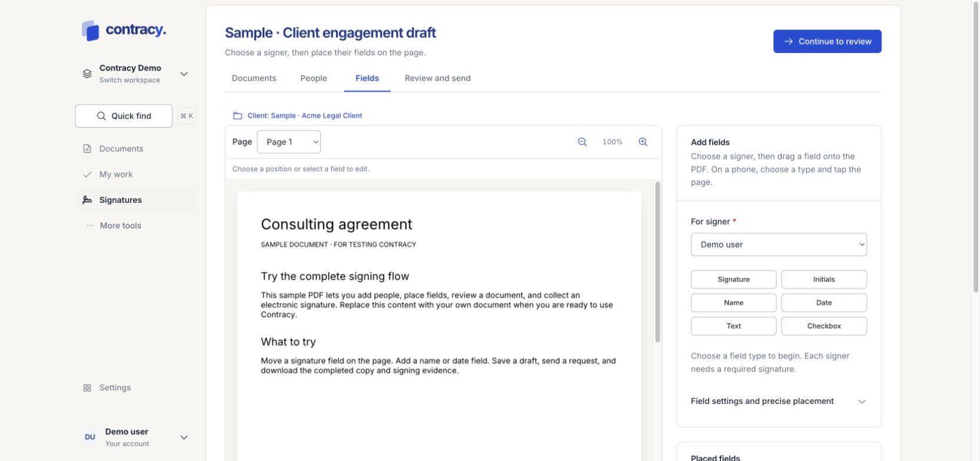The height and width of the screenshot is (461, 980).
Task: Click the main page vertical scrollbar
Action: point(976,147)
